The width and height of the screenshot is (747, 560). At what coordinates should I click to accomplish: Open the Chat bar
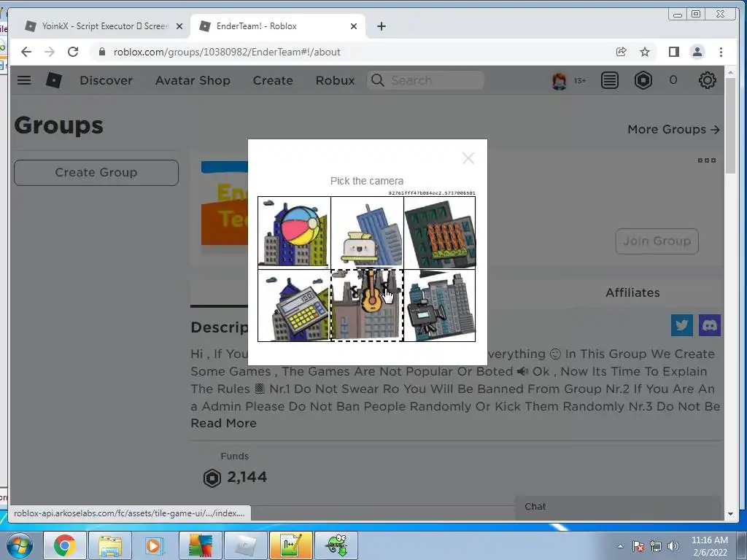click(x=618, y=507)
